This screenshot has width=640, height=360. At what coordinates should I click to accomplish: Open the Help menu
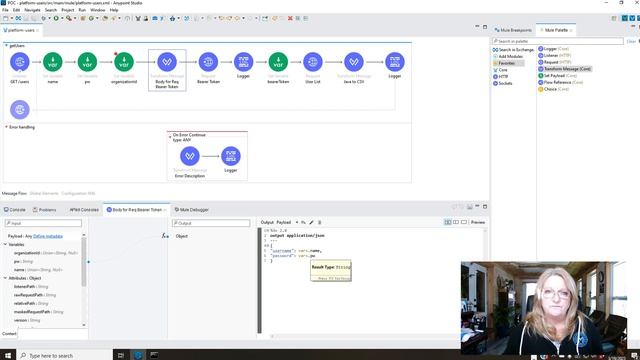tap(114, 10)
